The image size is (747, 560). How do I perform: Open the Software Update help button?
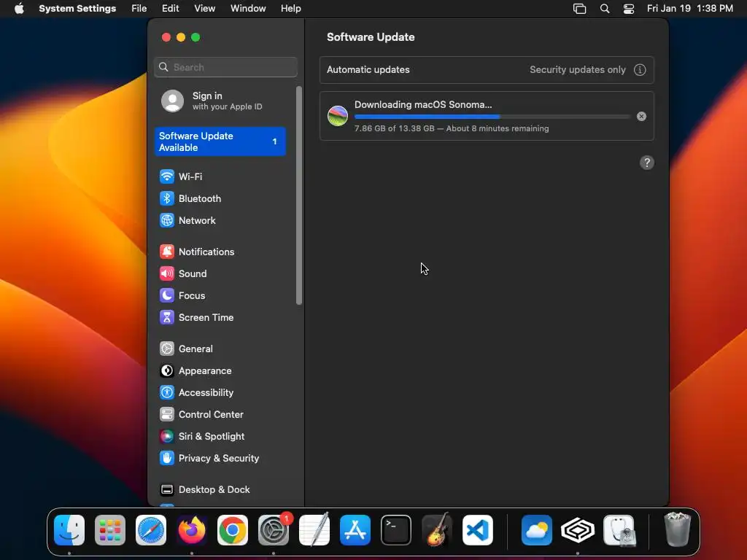point(646,163)
